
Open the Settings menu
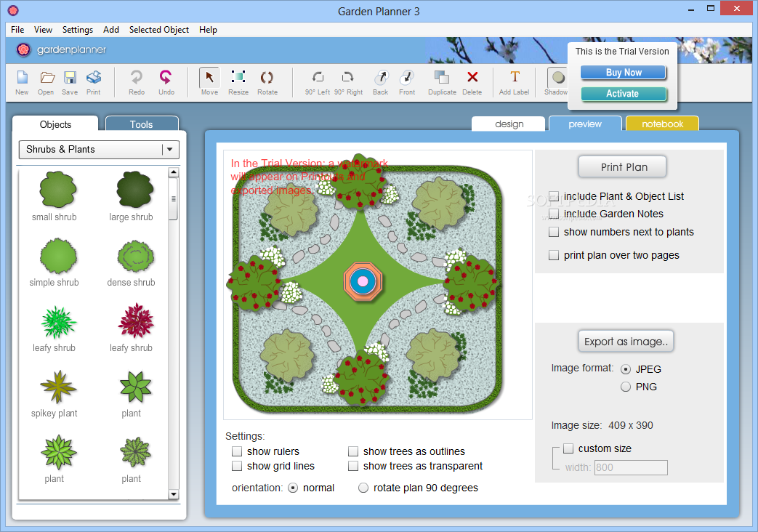(x=77, y=30)
